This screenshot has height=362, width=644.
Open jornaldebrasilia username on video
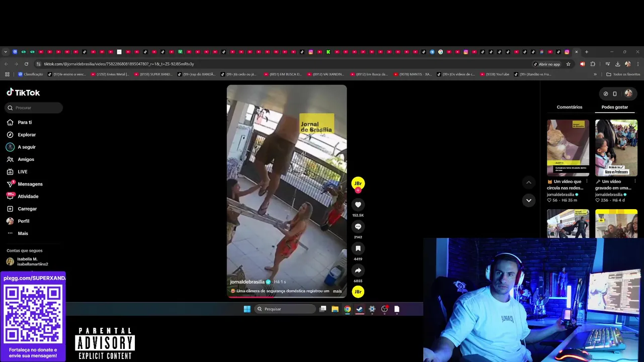(247, 282)
